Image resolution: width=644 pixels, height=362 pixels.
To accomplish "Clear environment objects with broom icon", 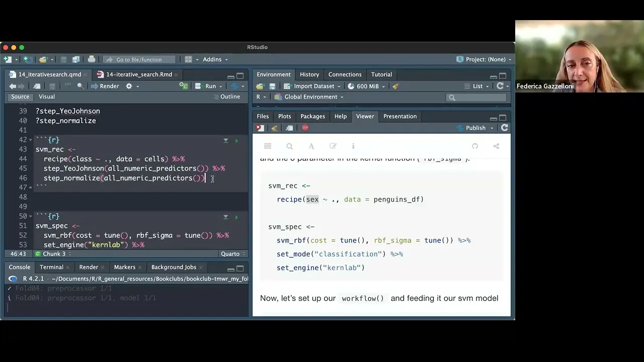I will pos(395,86).
